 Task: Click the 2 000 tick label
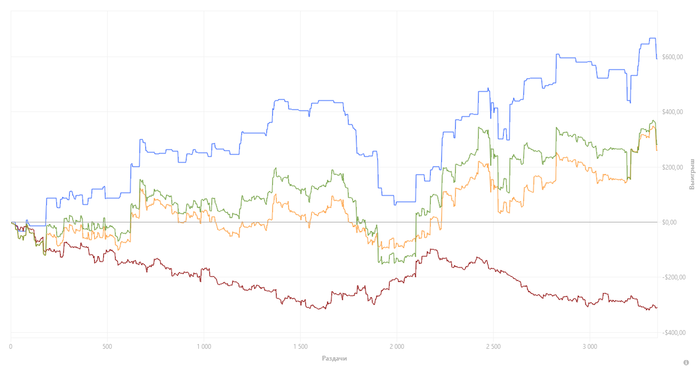point(396,347)
